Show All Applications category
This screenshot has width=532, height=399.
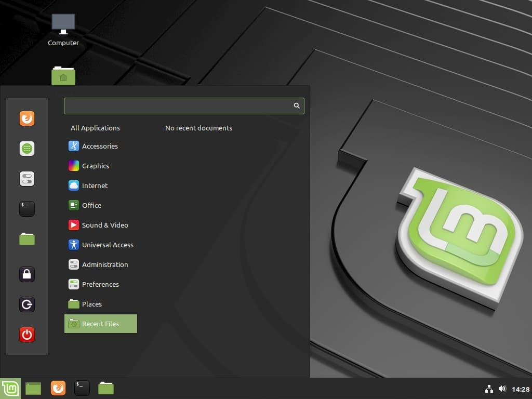(96, 128)
